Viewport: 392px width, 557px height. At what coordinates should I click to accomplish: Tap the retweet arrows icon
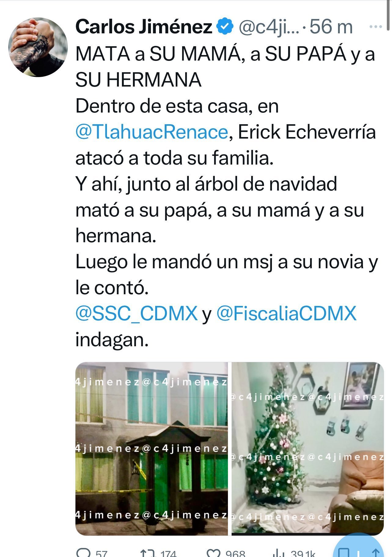pos(148,553)
